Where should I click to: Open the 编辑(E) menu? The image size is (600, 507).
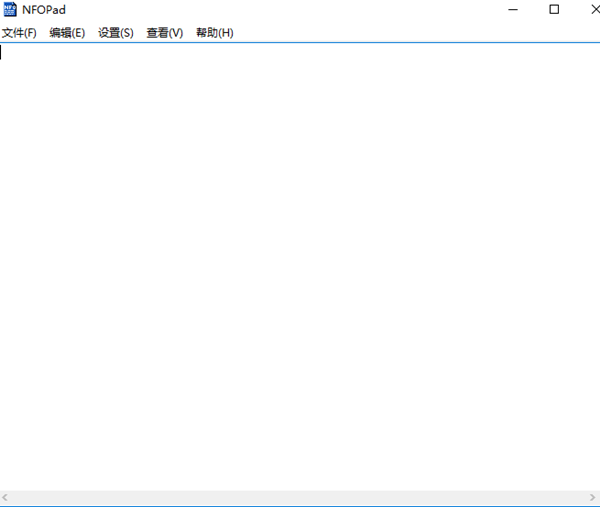[x=67, y=33]
